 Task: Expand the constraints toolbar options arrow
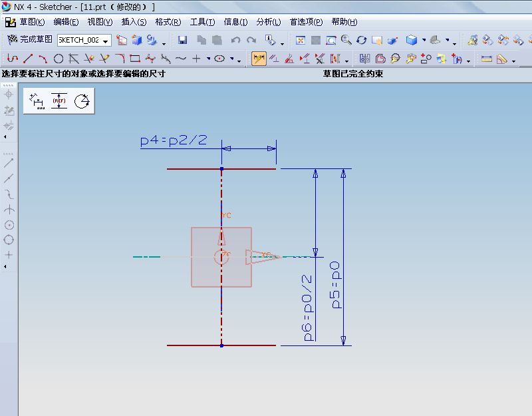click(x=346, y=61)
